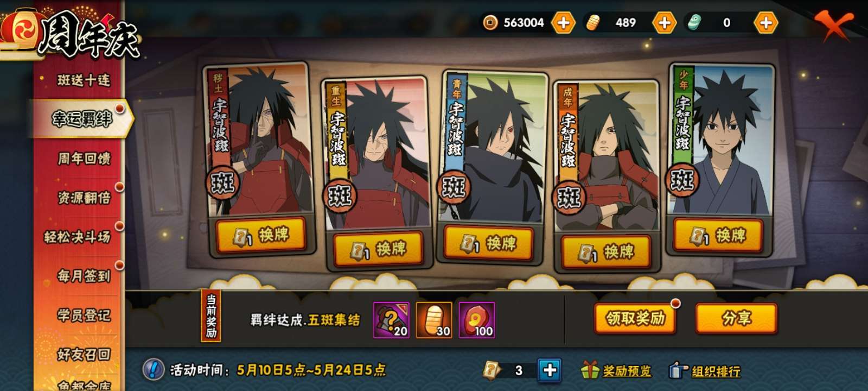This screenshot has height=391, width=868.
Task: Tap plus icon beside 489 currency
Action: [665, 23]
